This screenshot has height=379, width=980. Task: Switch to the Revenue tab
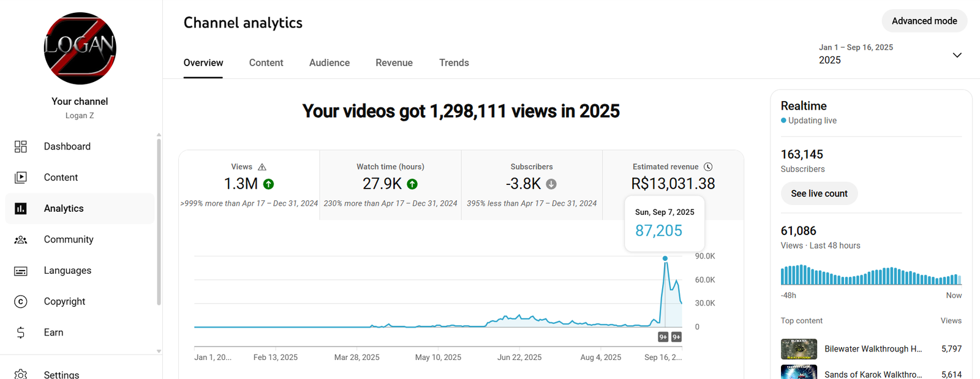coord(394,62)
